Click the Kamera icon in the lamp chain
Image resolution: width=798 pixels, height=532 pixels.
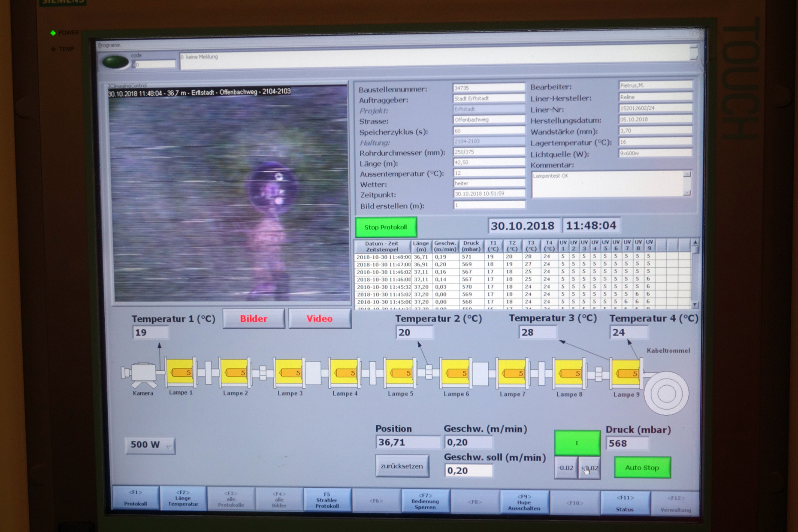pos(142,372)
